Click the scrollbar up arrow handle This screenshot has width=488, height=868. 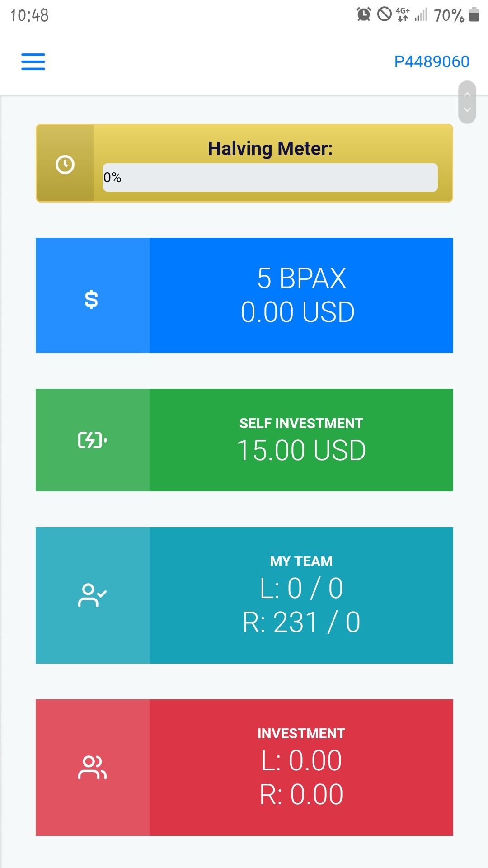(x=467, y=94)
